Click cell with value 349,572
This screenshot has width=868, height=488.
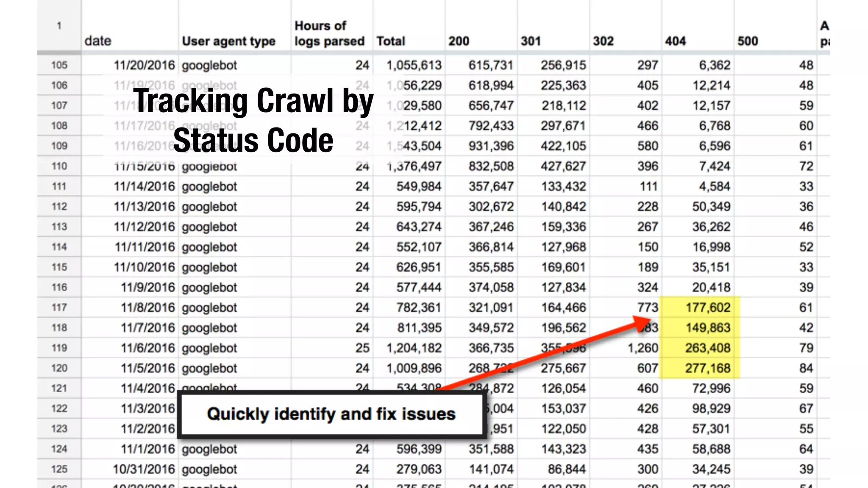coord(481,328)
